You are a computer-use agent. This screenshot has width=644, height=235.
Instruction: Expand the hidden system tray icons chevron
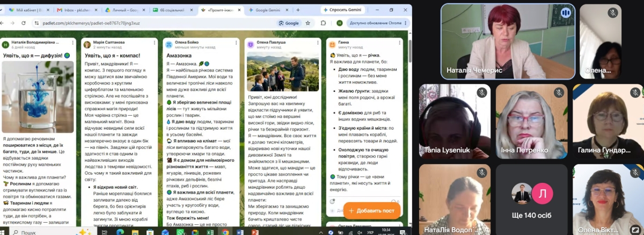coord(320,232)
